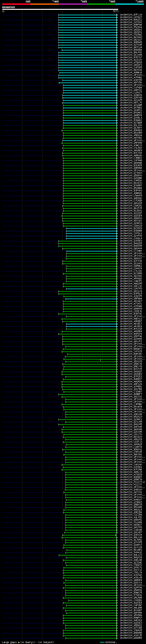Image resolution: width=146 pixels, height=644 pixels.
Task: Click the UniRef100_C1FHD4 entry
Action: (x=131, y=87)
